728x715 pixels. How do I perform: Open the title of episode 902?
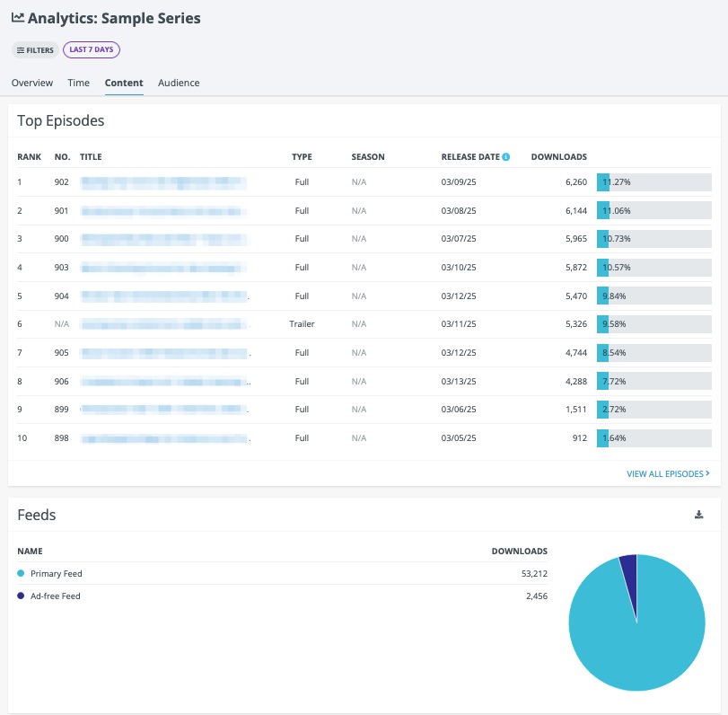(163, 182)
